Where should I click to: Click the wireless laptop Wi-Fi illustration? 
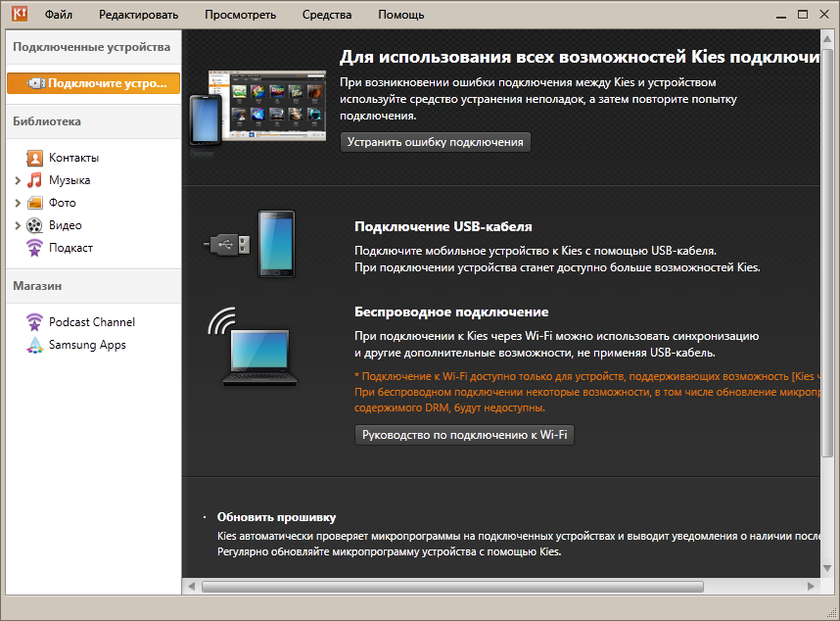(x=253, y=346)
